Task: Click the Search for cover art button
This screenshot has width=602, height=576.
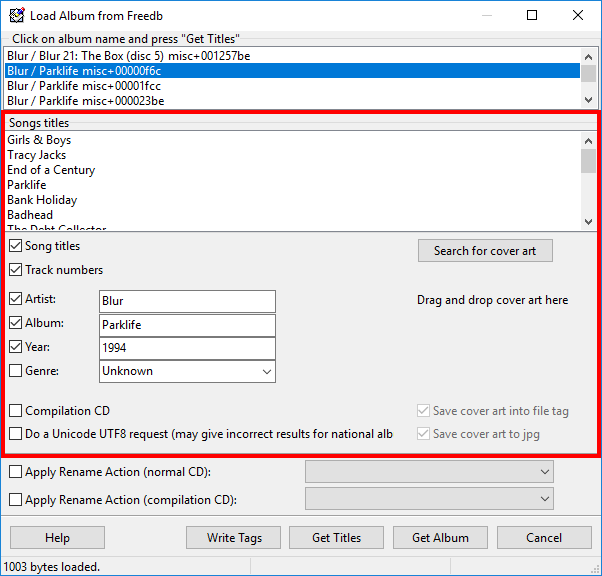Action: (485, 251)
